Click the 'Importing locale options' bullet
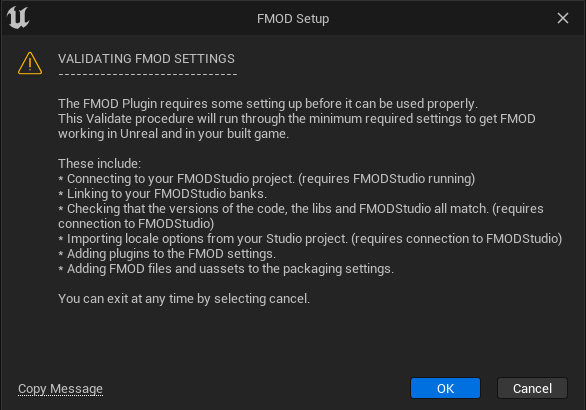Image resolution: width=586 pixels, height=410 pixels. (310, 238)
